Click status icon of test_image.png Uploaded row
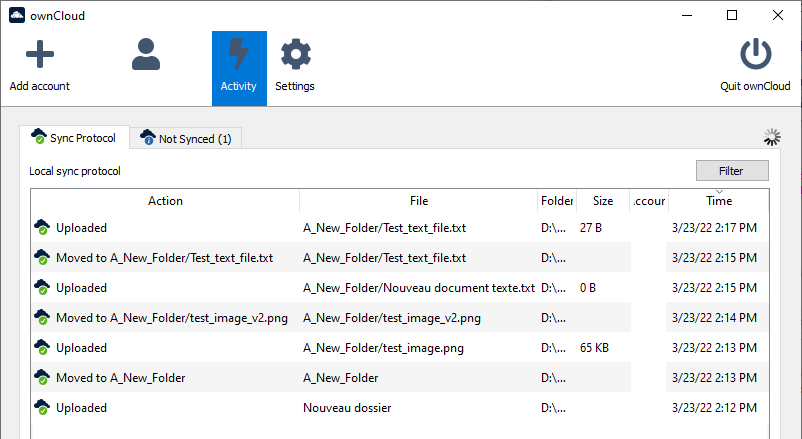The width and height of the screenshot is (802, 439). click(42, 347)
